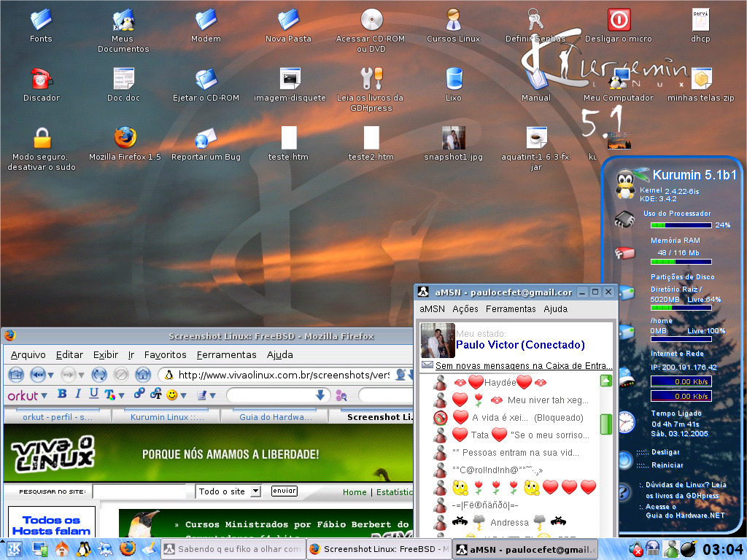Open the mailbox messages link in aMSN
Screen dimensions: 747x560
524,366
